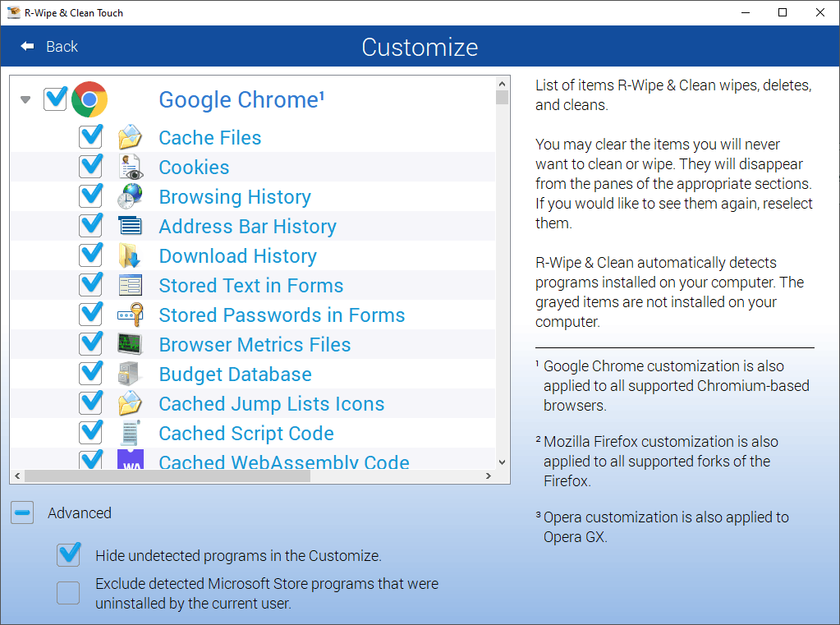
Task: Disable Hide undetected programs in the Customize
Action: [x=69, y=555]
